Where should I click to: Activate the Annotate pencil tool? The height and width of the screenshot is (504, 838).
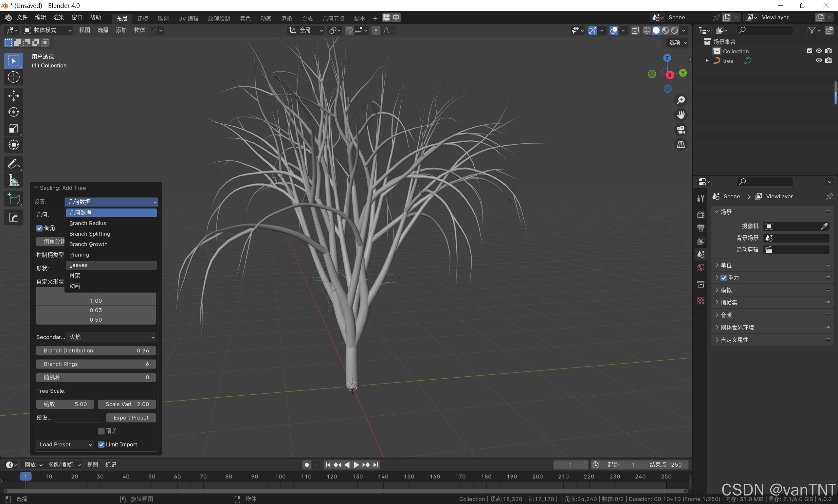click(x=14, y=164)
